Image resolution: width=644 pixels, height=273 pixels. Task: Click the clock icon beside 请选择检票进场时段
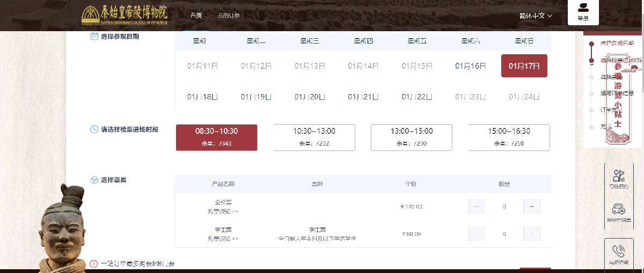click(x=94, y=130)
